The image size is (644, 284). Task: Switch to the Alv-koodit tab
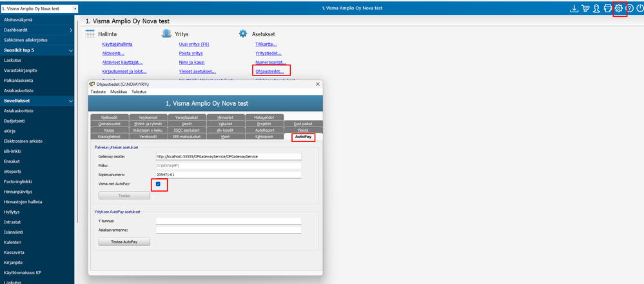pos(226,130)
